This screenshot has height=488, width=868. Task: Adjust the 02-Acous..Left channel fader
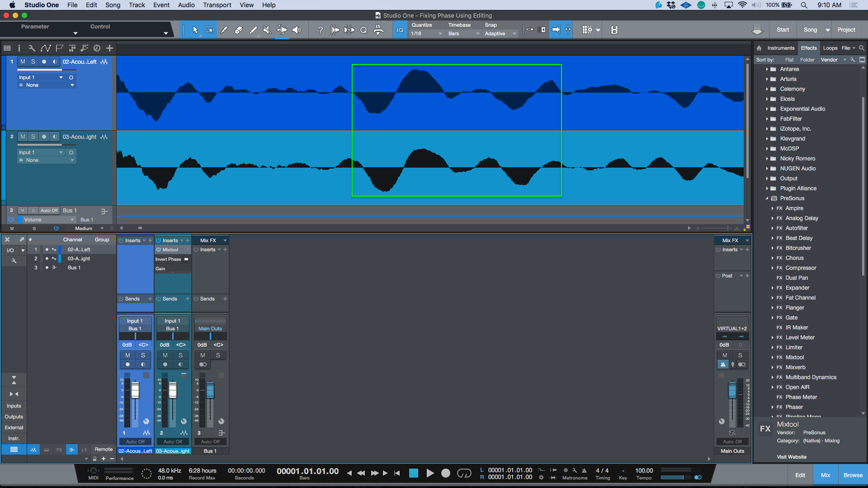(135, 390)
